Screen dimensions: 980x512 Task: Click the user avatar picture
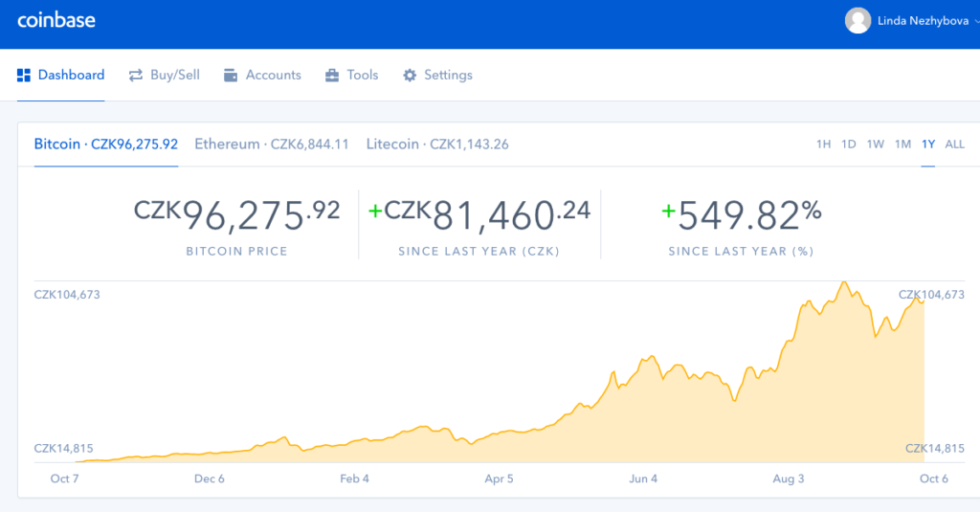coord(858,21)
